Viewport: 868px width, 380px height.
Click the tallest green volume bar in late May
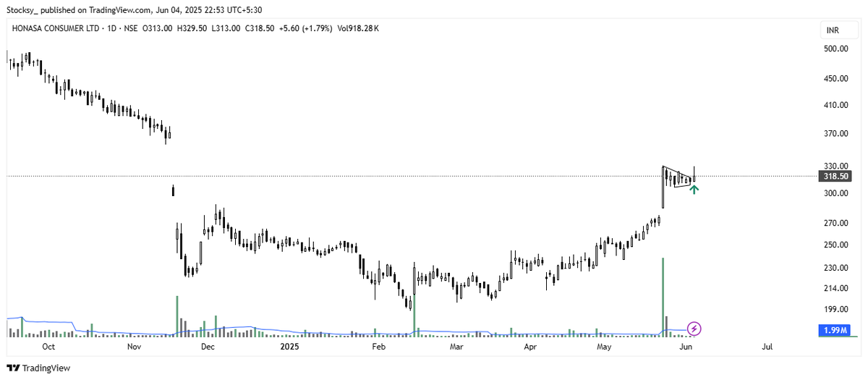(663, 297)
